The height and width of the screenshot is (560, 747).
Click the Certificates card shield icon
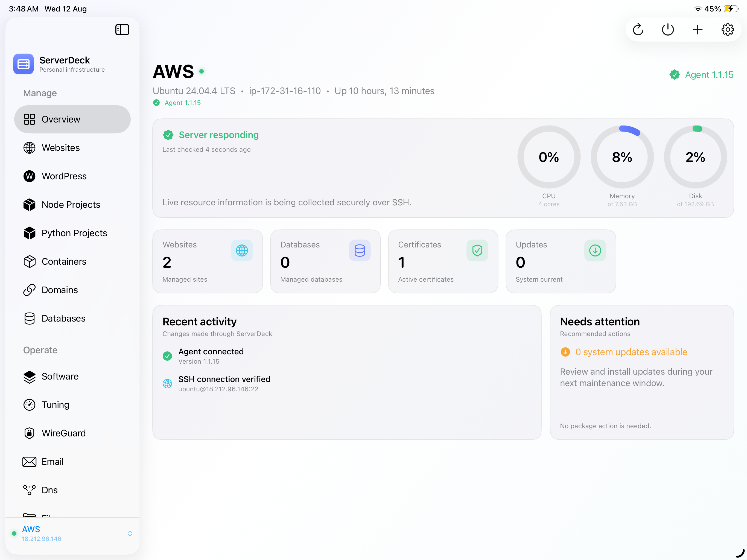pyautogui.click(x=477, y=251)
